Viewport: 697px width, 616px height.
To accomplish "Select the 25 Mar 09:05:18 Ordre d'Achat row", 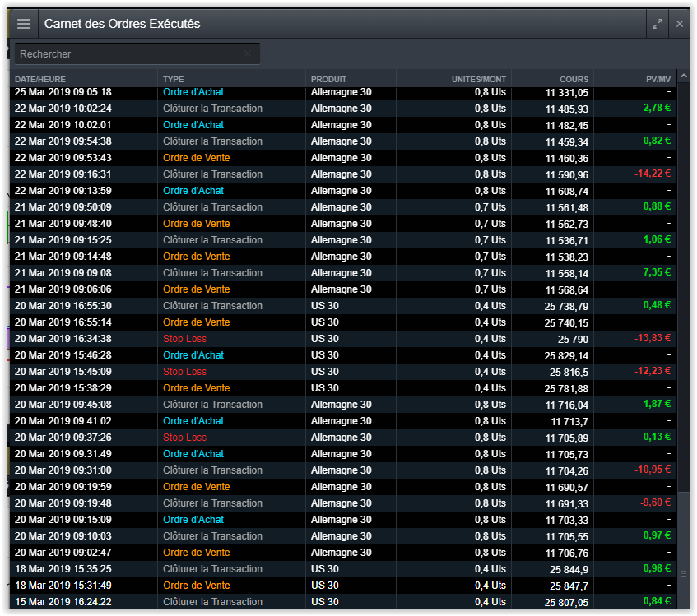I will pos(342,92).
